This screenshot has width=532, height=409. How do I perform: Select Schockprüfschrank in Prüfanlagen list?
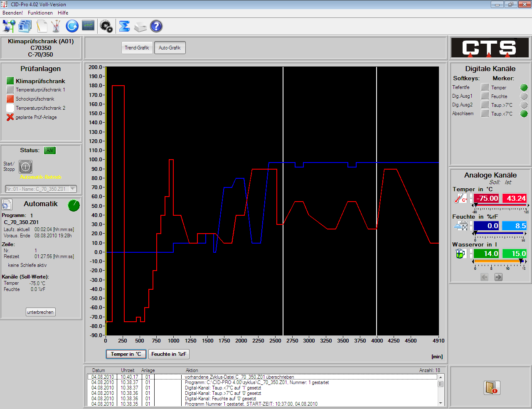point(35,99)
